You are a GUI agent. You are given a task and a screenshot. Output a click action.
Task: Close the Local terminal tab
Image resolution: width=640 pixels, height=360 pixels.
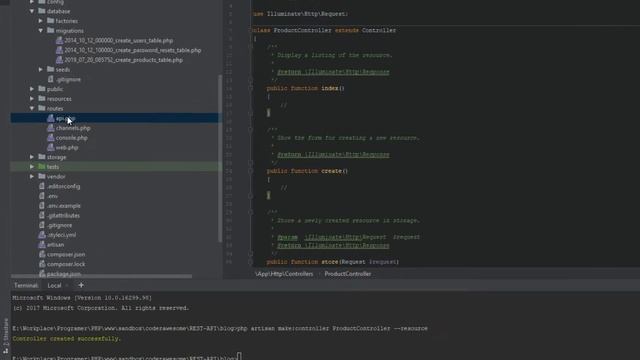pyautogui.click(x=67, y=286)
